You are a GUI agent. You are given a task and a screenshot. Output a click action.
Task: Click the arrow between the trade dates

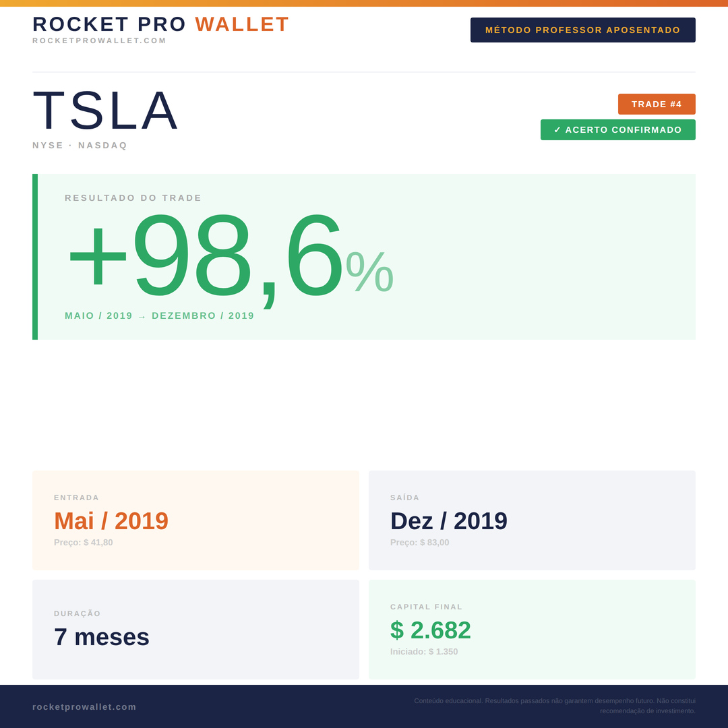(142, 316)
